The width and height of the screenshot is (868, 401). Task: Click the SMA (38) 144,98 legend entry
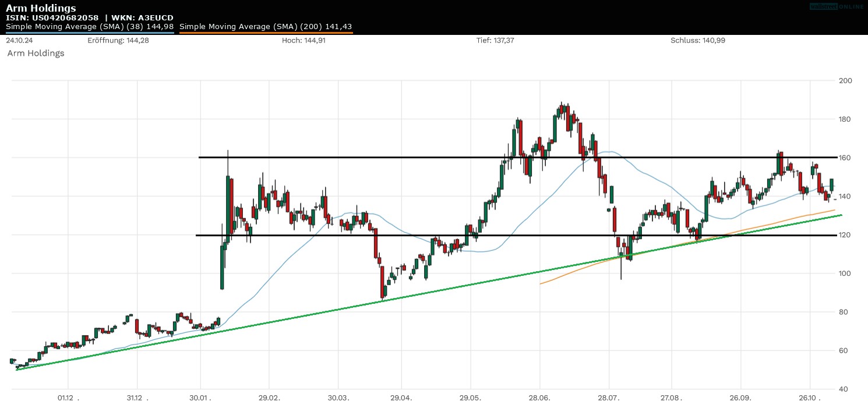click(90, 26)
